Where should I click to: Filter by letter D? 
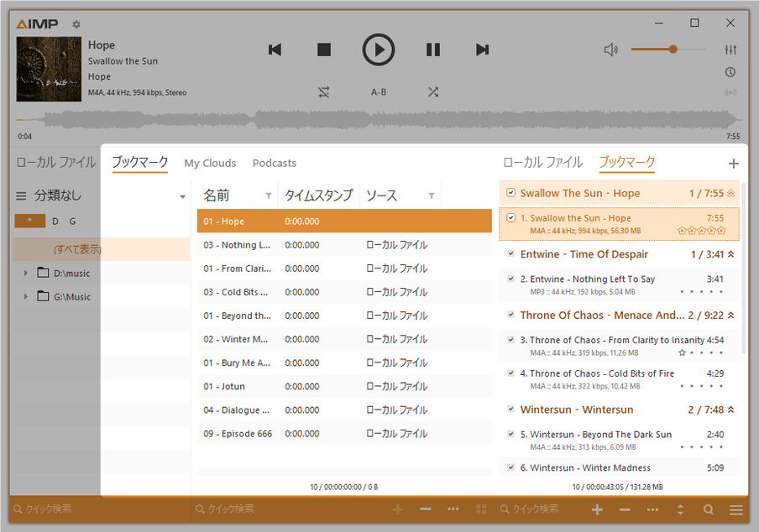pos(55,222)
